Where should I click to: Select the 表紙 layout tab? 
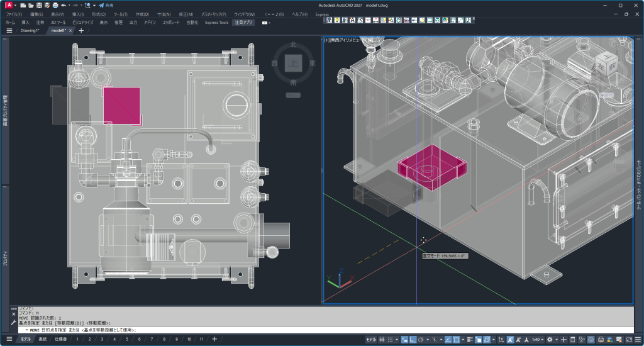[x=43, y=340]
